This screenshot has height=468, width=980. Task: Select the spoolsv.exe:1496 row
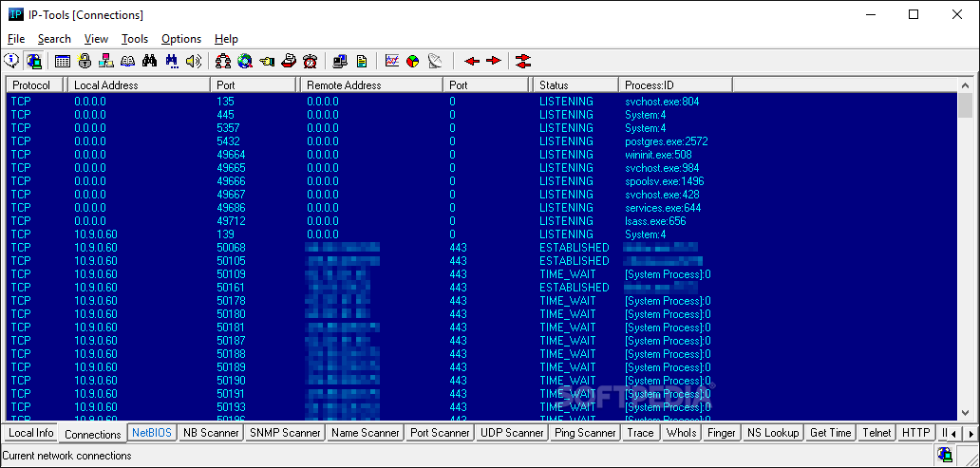(481, 181)
